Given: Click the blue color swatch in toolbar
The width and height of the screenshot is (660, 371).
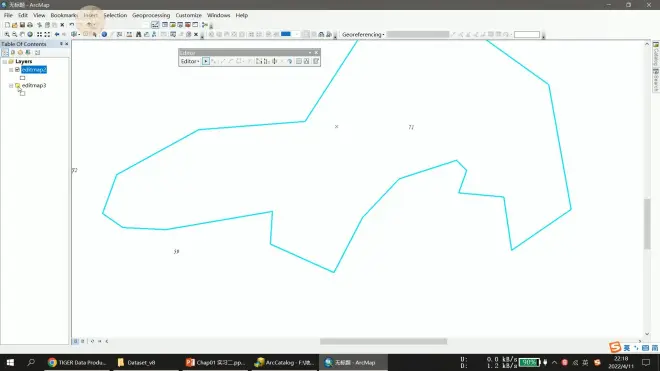Looking at the screenshot, I should 286,34.
